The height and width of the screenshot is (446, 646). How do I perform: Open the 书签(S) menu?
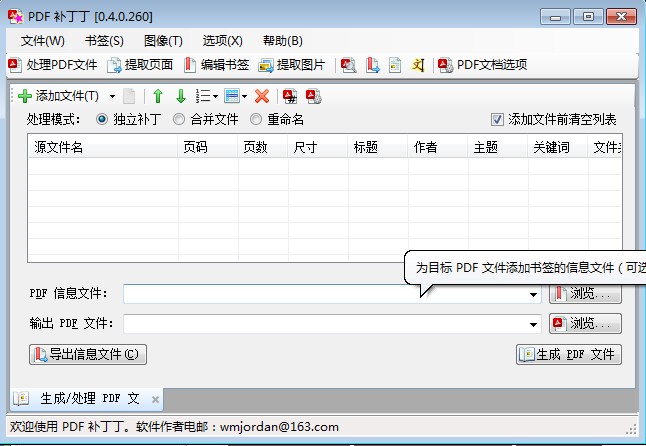[x=104, y=41]
